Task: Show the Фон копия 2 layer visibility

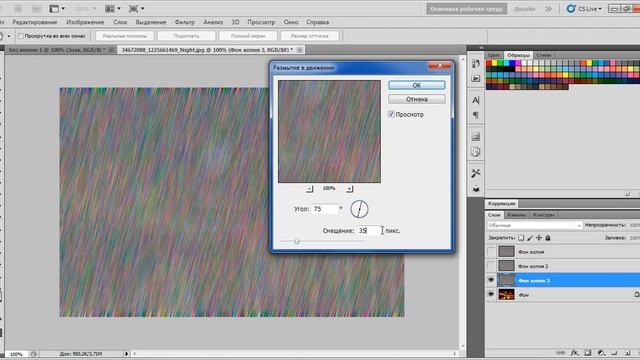Action: pos(491,266)
